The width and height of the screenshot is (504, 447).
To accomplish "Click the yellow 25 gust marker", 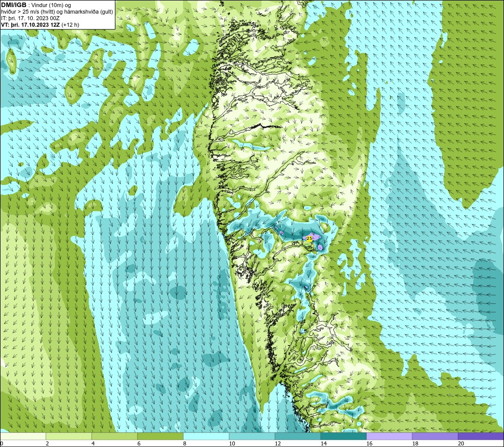I will 309,238.
